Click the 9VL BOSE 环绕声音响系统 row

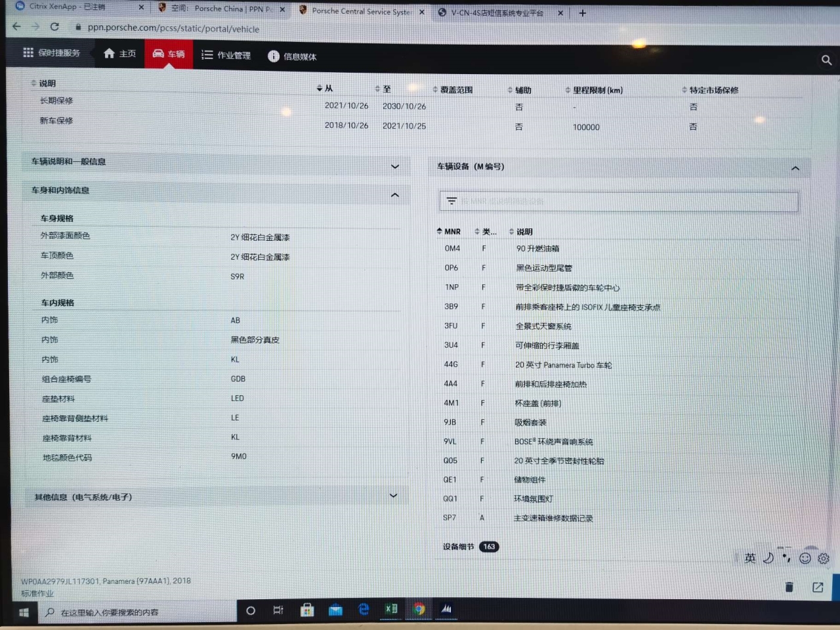click(x=617, y=442)
